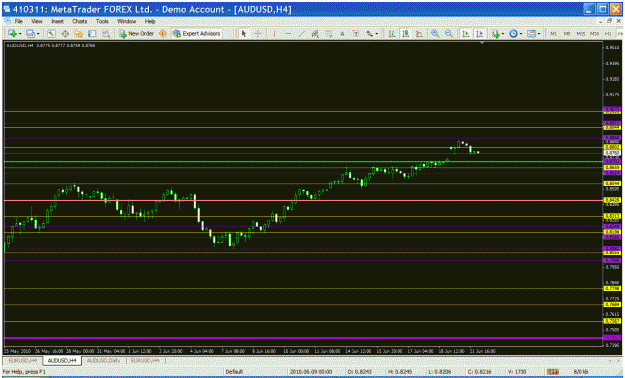Toggle the Chart Shift button
This screenshot has height=378, width=625.
[479, 34]
